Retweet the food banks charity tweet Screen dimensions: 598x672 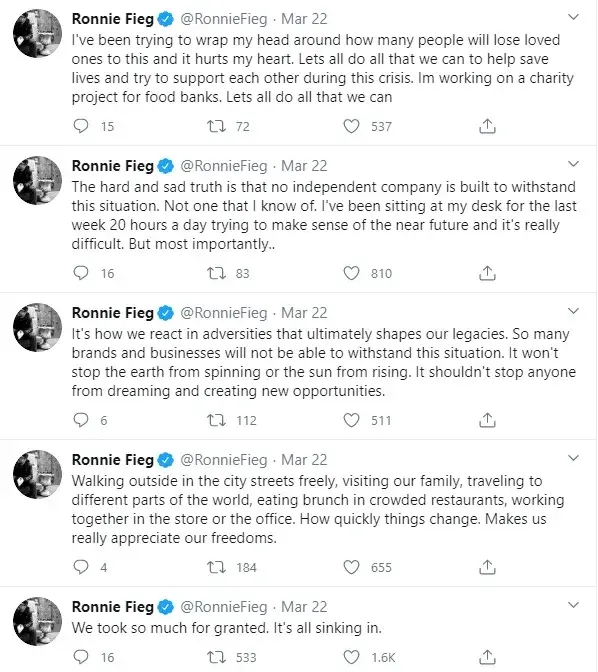coord(216,126)
